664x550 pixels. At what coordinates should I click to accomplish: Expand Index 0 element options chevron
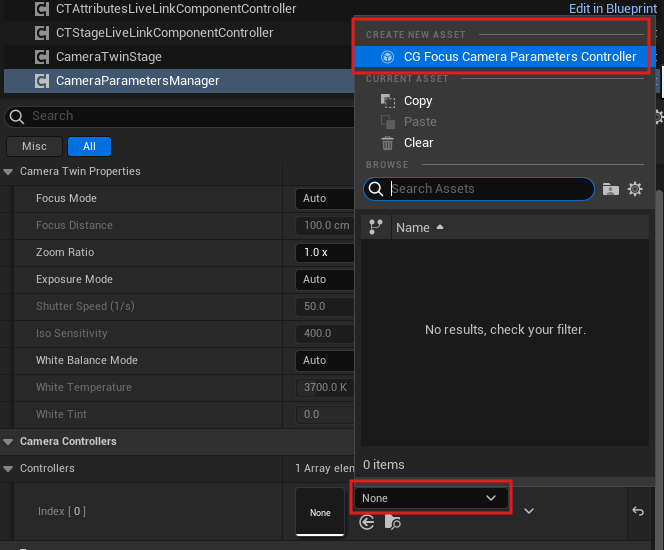pyautogui.click(x=529, y=511)
